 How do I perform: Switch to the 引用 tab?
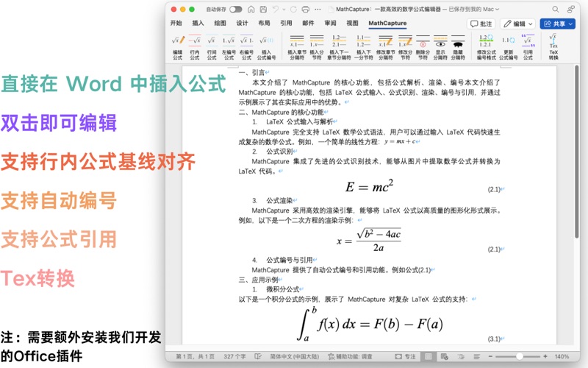[x=286, y=24]
